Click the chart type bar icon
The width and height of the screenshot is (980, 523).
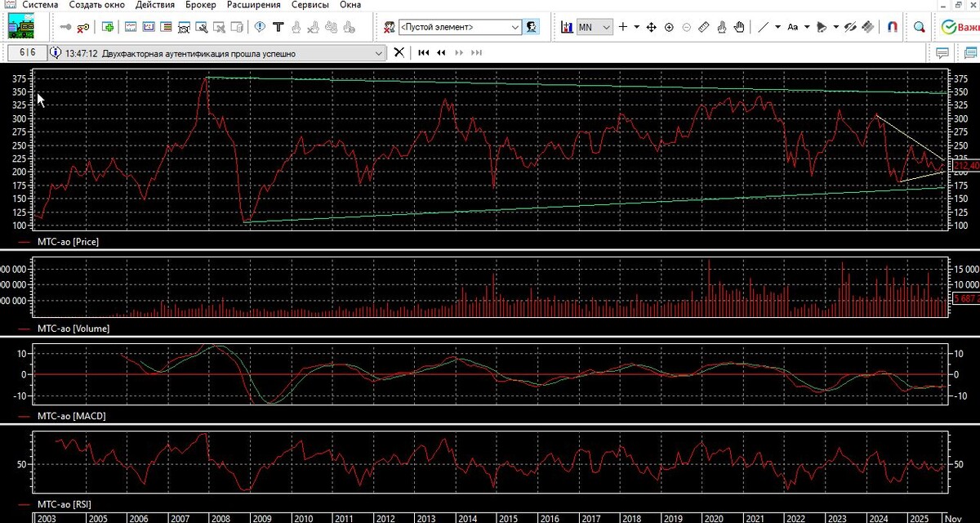[567, 27]
